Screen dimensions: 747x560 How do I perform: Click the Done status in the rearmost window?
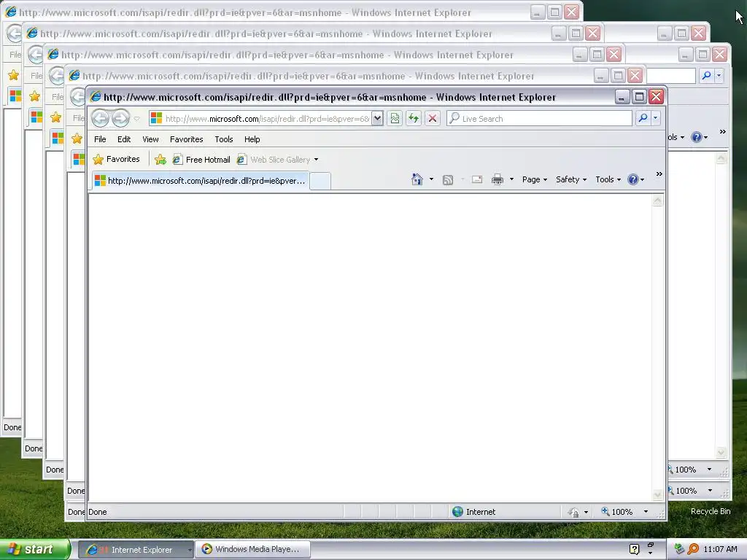point(12,427)
